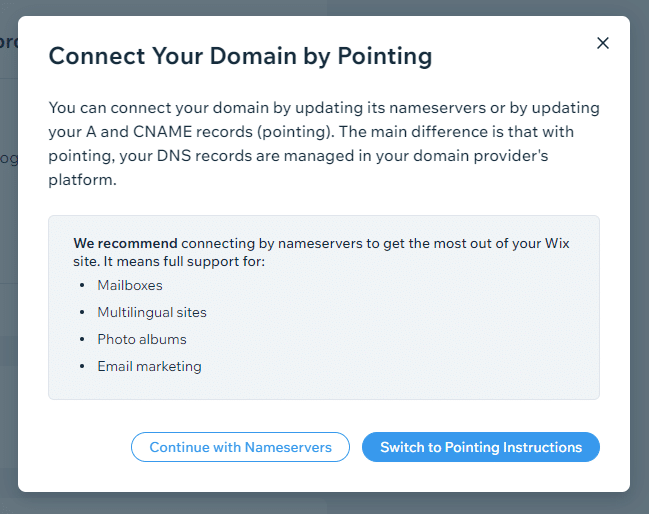Click the "Photo albums" list item text

tap(142, 339)
